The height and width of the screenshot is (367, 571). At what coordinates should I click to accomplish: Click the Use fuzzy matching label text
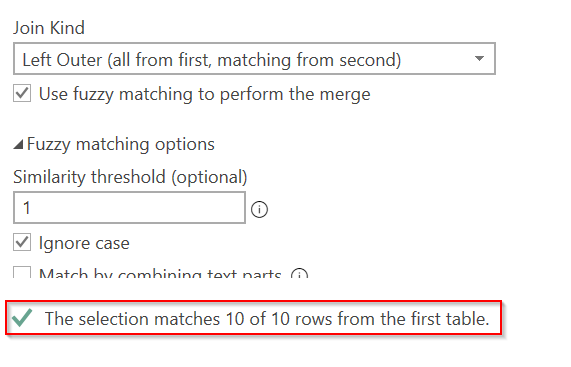(204, 94)
